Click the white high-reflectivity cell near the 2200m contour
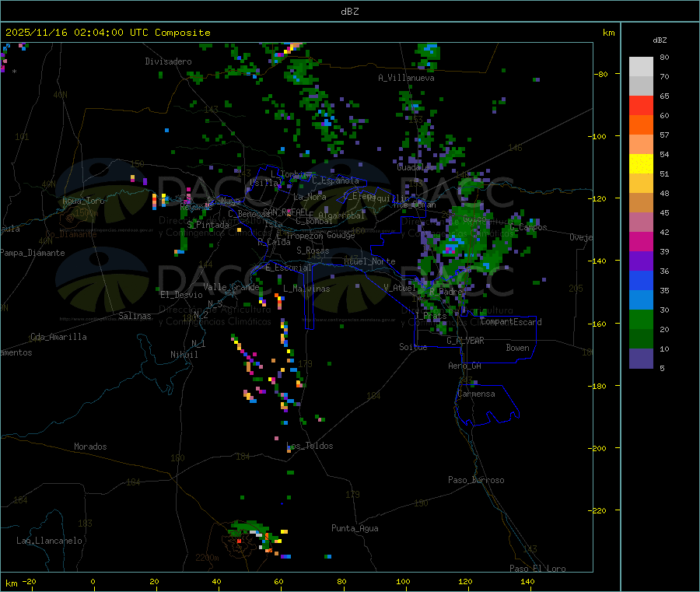Screen dimensions: 700x592 (256, 533)
